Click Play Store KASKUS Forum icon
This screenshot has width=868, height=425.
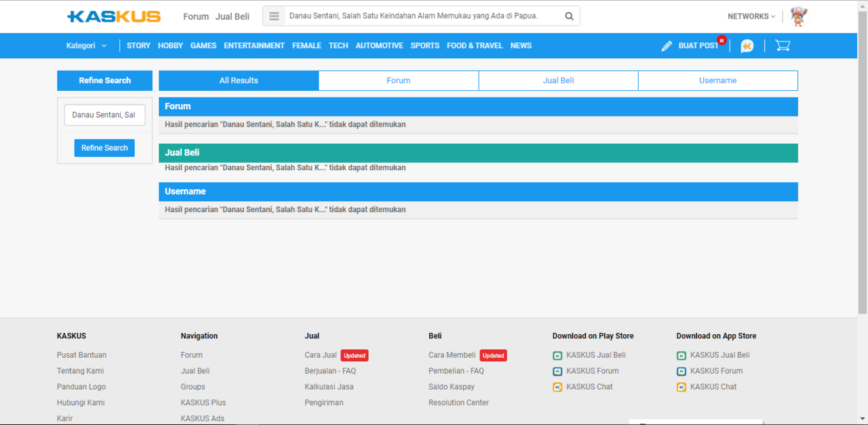(x=557, y=371)
